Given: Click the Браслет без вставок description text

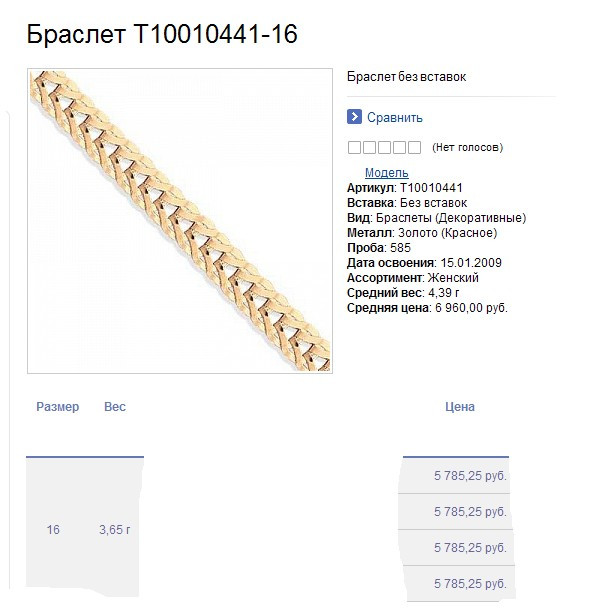Looking at the screenshot, I should [x=406, y=77].
